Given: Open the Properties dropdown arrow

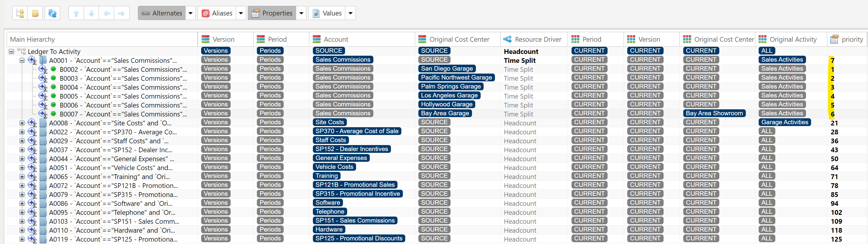Looking at the screenshot, I should [x=301, y=13].
